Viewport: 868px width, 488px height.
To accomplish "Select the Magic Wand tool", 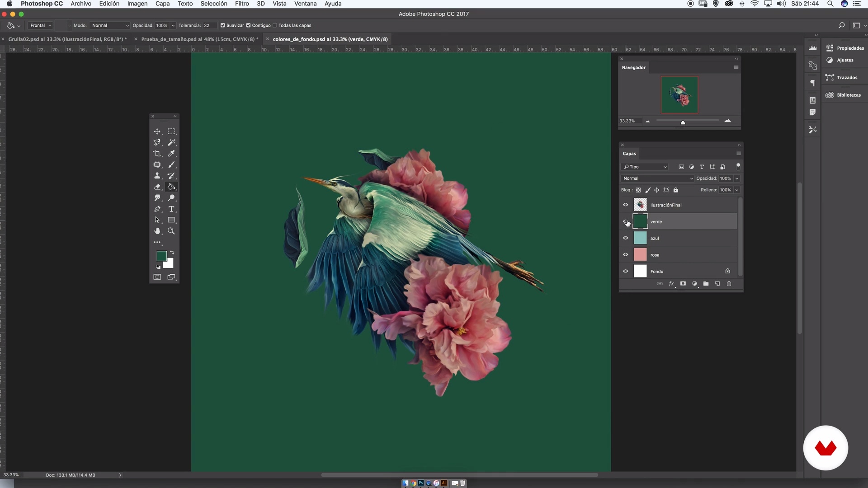I will point(171,142).
